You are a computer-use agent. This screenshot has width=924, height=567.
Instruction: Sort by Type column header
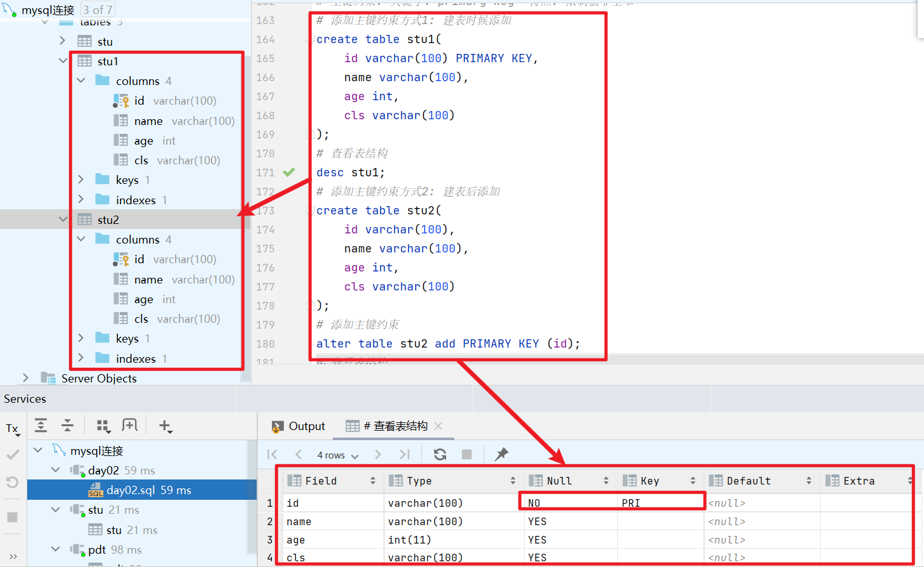click(x=454, y=481)
